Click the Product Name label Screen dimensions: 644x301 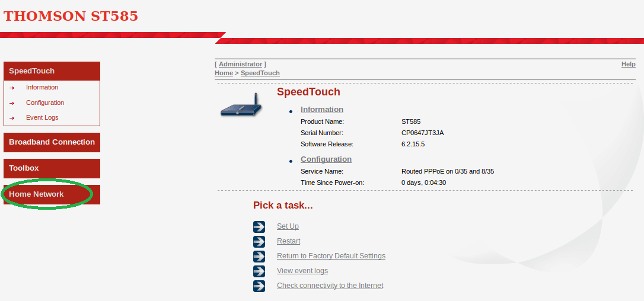[322, 121]
